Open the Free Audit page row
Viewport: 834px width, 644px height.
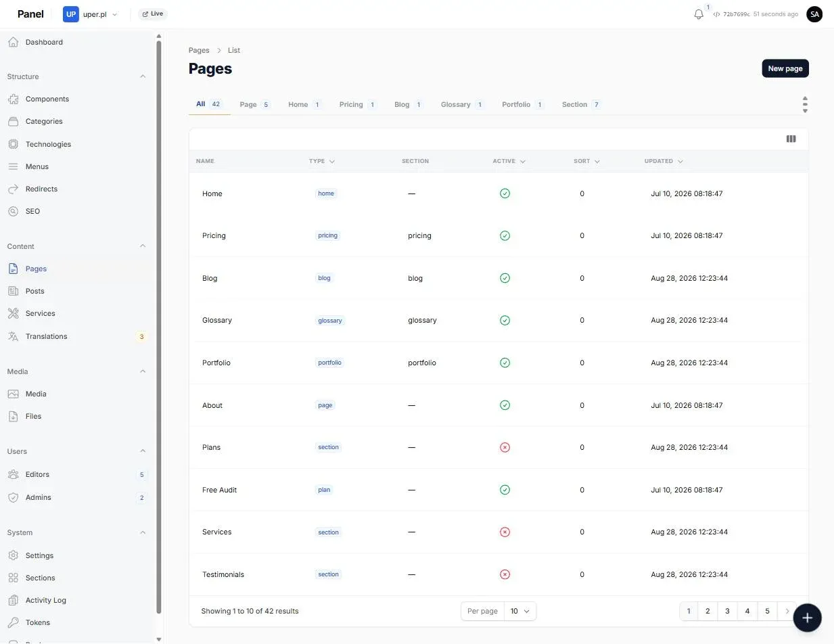click(499, 490)
